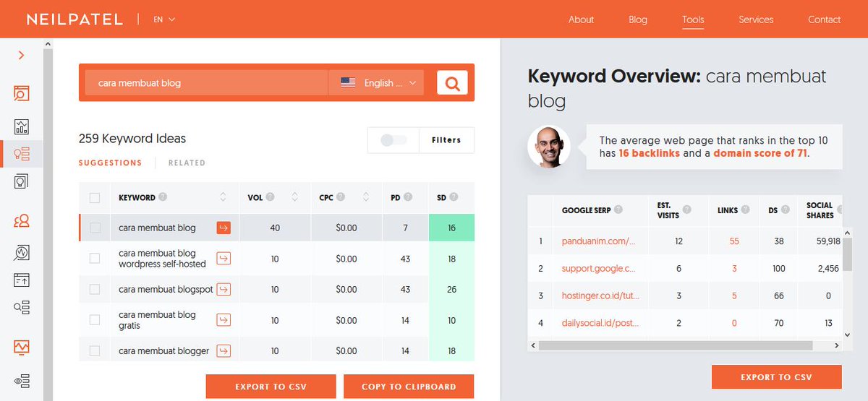Click the keyword search input field
Screen dimensions: 868x401
206,83
